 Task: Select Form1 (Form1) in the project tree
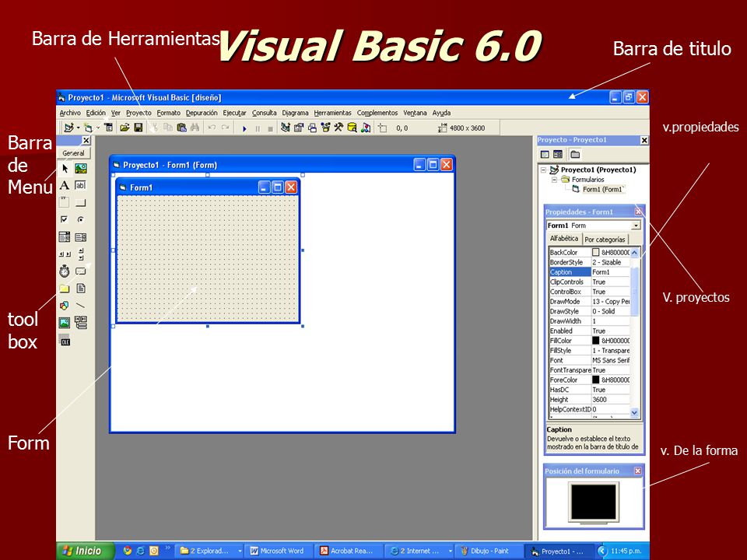click(x=602, y=189)
